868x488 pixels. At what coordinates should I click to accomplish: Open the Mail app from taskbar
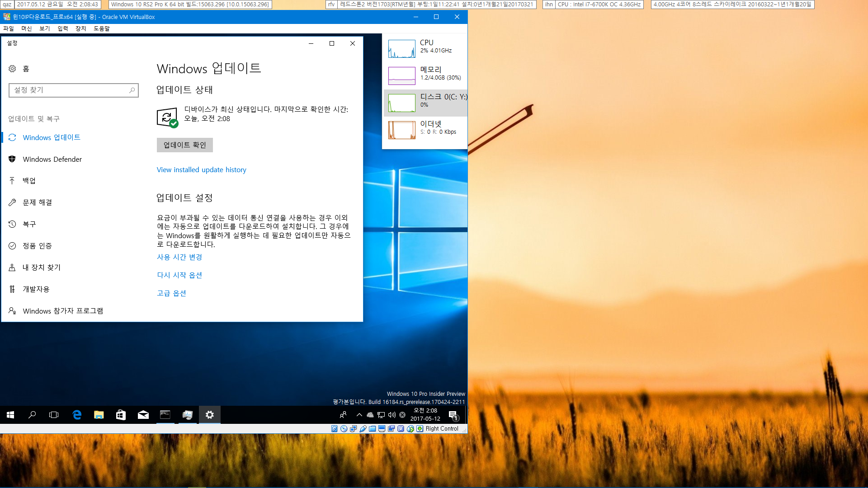click(143, 415)
